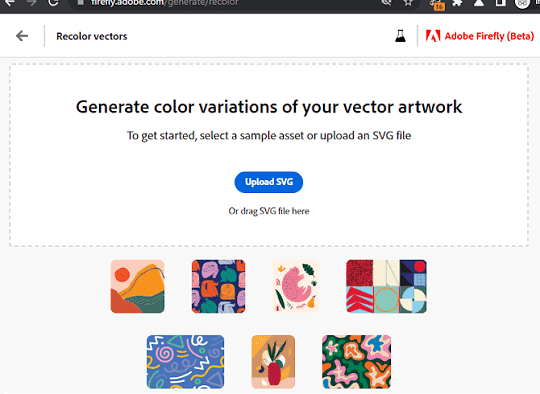The height and width of the screenshot is (394, 540).
Task: Click the back arrow beside Recolor vectors
Action: click(x=22, y=35)
